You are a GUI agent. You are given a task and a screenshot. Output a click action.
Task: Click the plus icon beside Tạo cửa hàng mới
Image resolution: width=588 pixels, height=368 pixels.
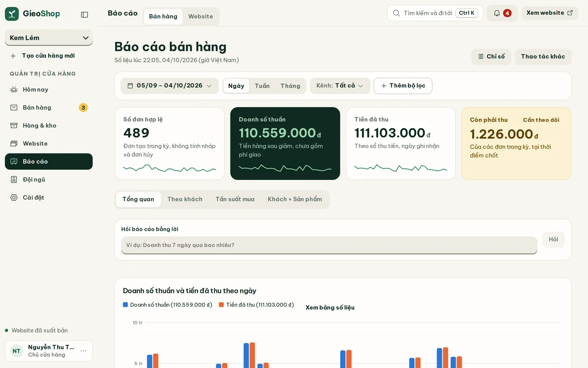[x=13, y=56]
